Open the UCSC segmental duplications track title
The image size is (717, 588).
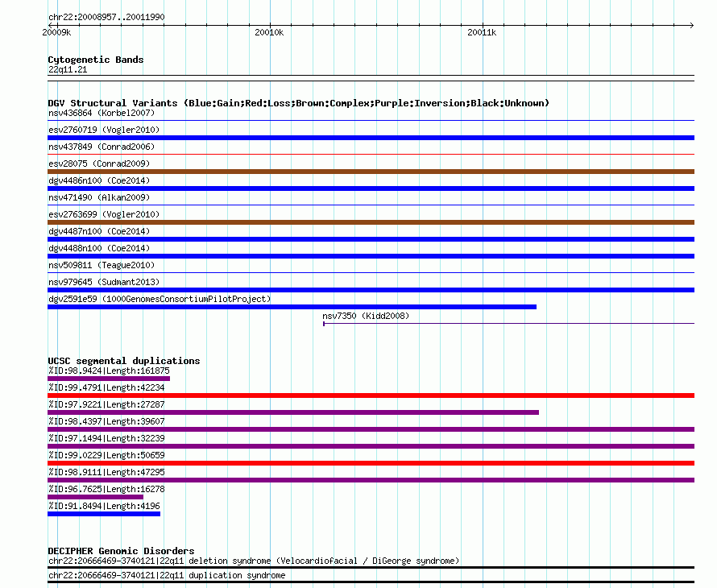124,361
